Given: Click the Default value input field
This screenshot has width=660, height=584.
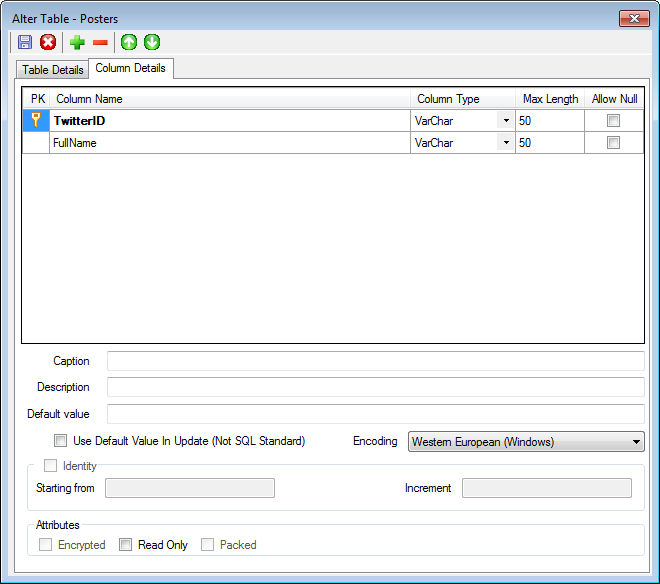Looking at the screenshot, I should point(375,414).
